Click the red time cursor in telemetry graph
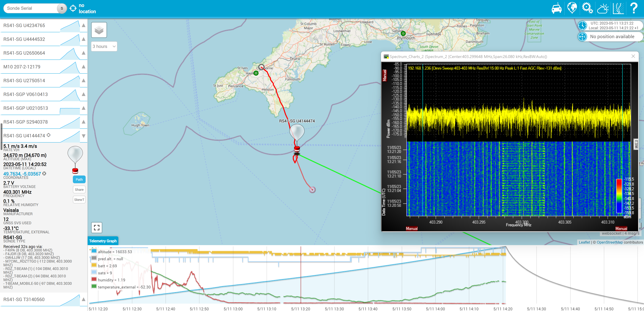The width and height of the screenshot is (644, 311). pos(301,275)
